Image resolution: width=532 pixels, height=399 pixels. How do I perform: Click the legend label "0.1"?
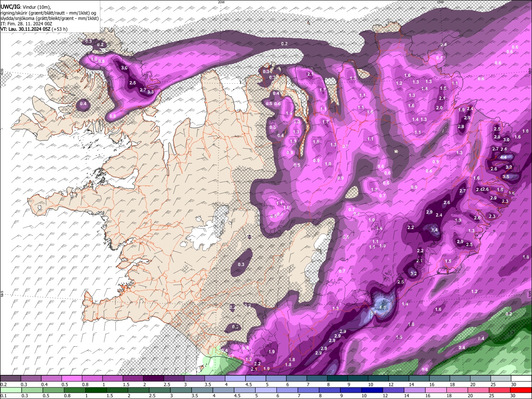point(3,396)
